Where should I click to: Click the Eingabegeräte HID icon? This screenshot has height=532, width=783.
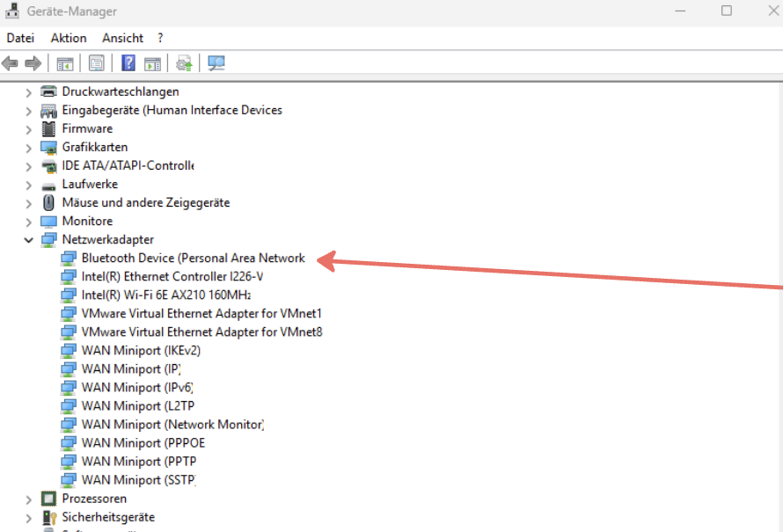(x=48, y=110)
